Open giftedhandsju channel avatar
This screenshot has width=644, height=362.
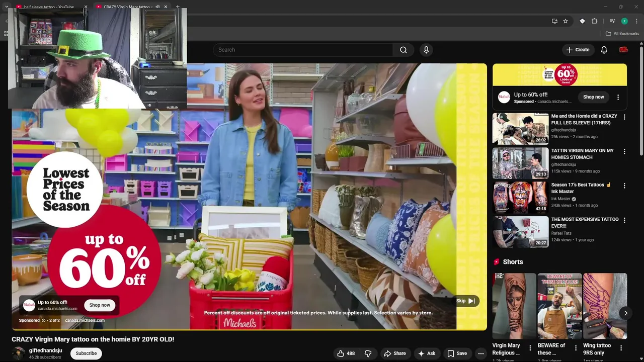pos(19,353)
